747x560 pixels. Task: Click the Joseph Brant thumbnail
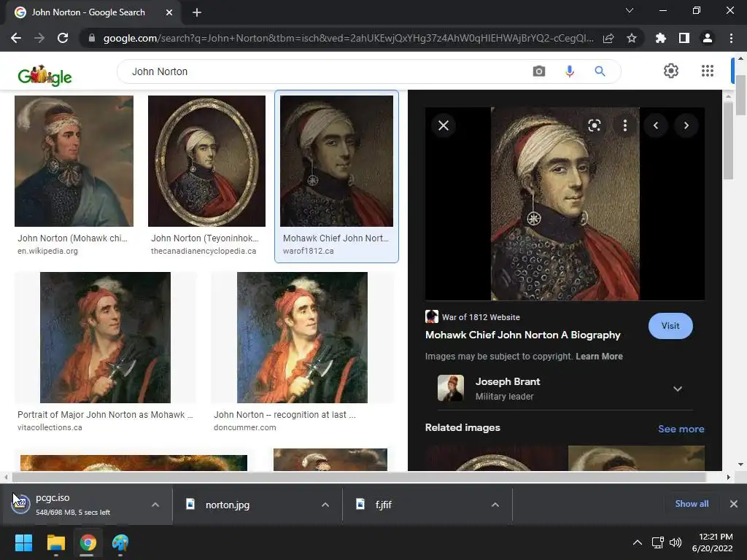point(451,388)
